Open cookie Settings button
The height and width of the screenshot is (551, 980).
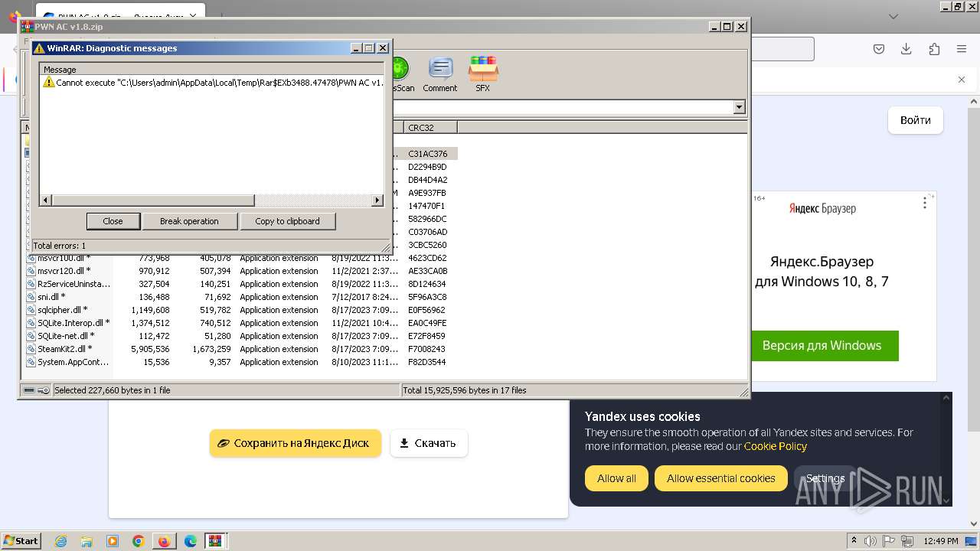click(825, 478)
